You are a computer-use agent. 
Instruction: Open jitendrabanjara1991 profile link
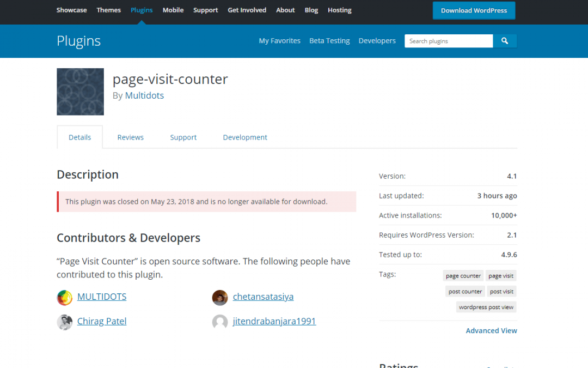click(274, 321)
